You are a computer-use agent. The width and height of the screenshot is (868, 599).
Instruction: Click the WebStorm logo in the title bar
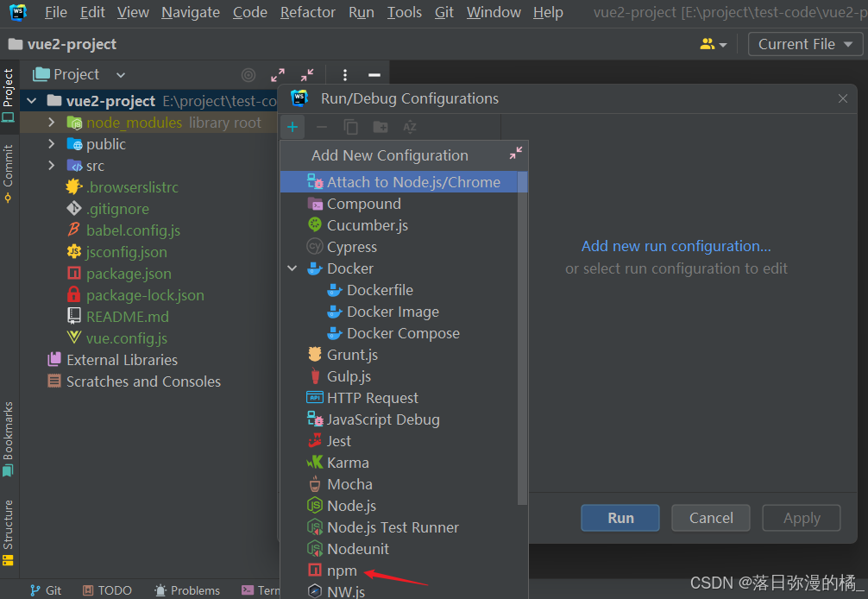[x=18, y=11]
